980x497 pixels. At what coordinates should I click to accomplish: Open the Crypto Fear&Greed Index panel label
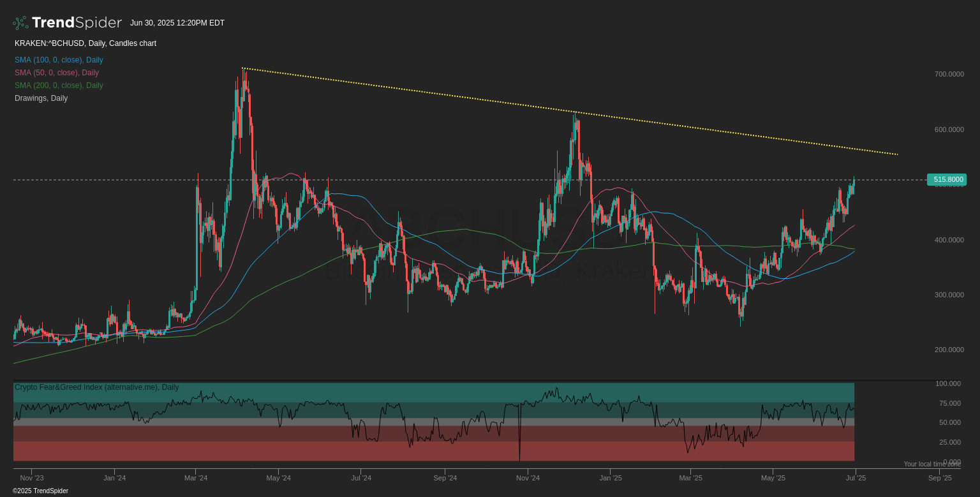tap(96, 387)
